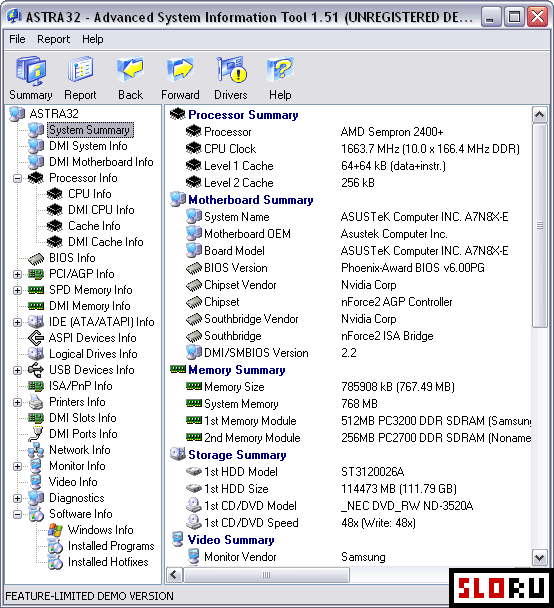This screenshot has width=554, height=608.
Task: Click the PCI/AGP Info card icon
Action: (36, 274)
